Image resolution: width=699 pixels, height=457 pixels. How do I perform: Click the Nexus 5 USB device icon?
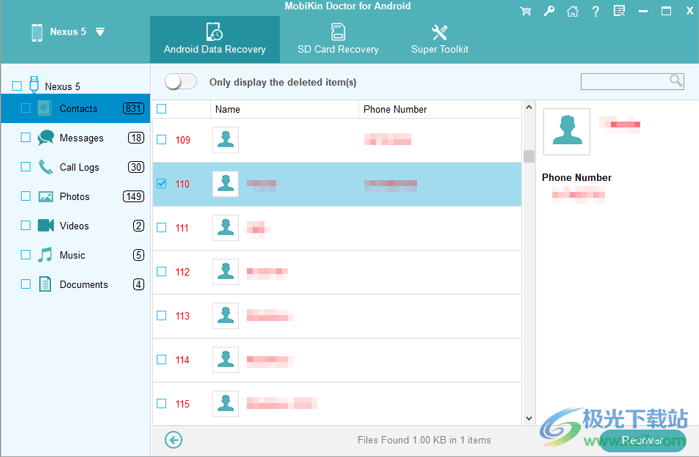pyautogui.click(x=34, y=85)
